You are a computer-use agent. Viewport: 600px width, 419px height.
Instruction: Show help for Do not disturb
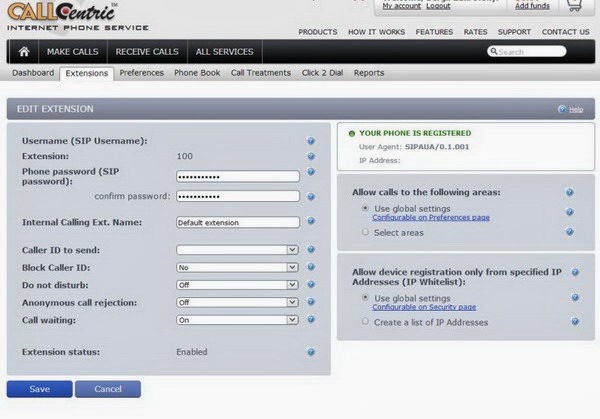point(311,284)
